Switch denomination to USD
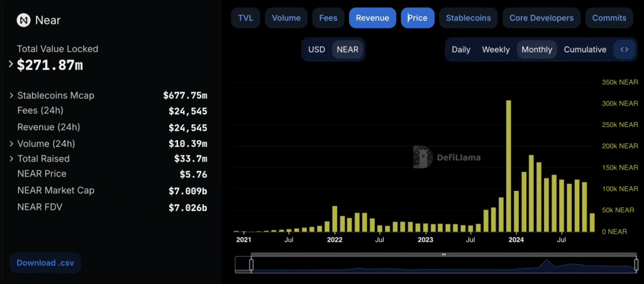The width and height of the screenshot is (644, 284). [x=317, y=50]
